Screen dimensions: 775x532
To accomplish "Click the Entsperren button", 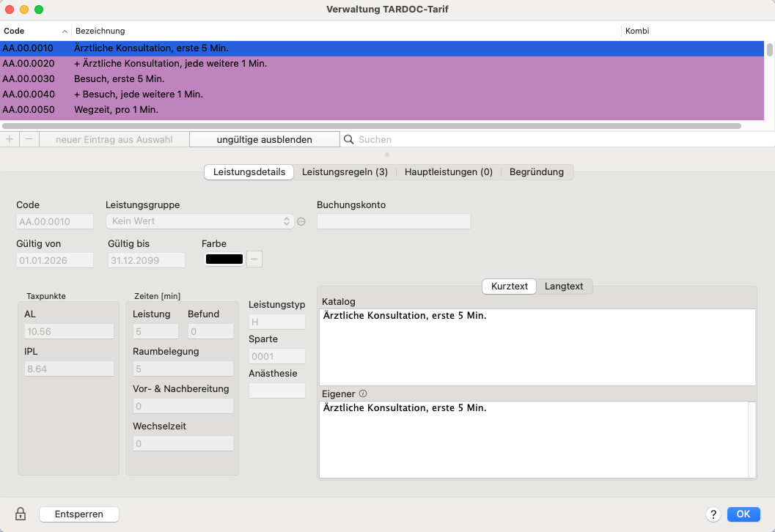I will (79, 514).
